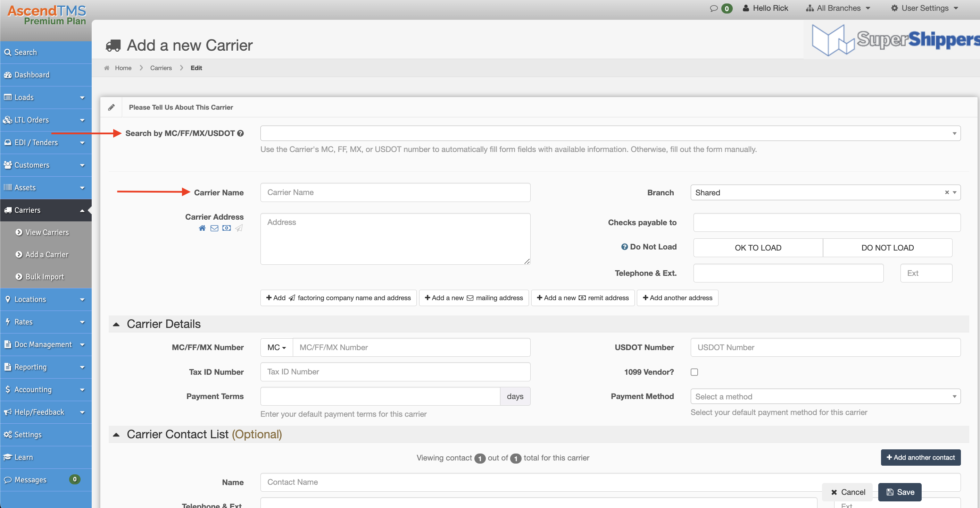Screen dimensions: 980x508
Task: Open the chat messages icon in top bar
Action: (714, 8)
